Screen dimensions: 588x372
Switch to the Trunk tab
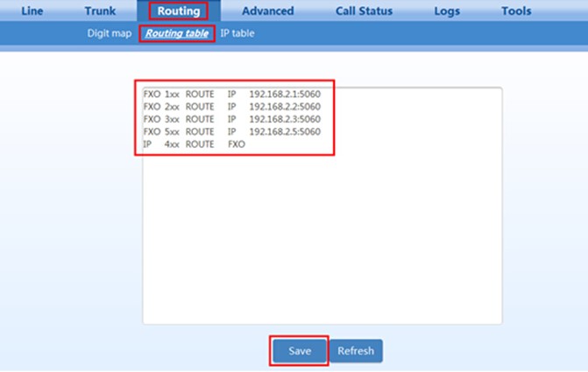pyautogui.click(x=100, y=11)
